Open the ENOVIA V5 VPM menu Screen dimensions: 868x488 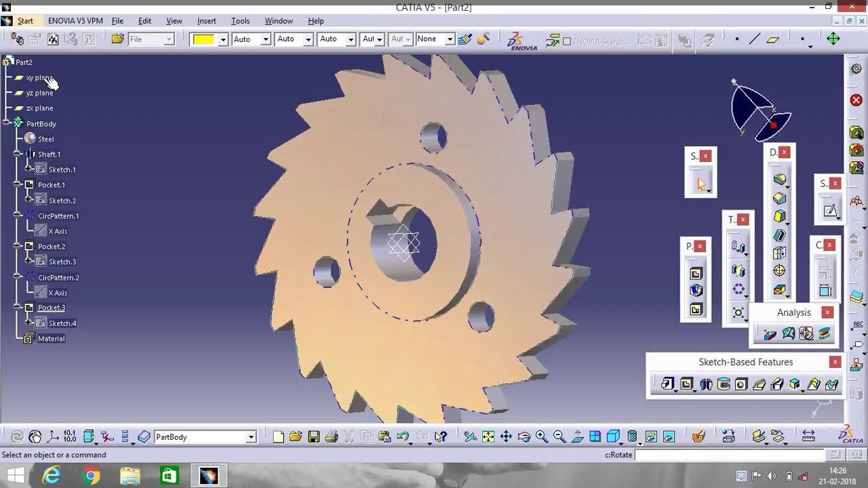click(75, 21)
